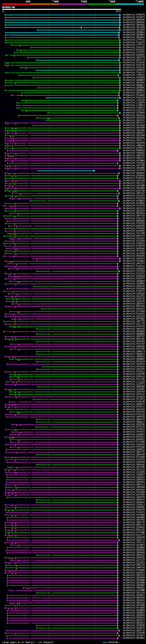Select hit label UniRef100_B9S5G3

coord(134,213)
